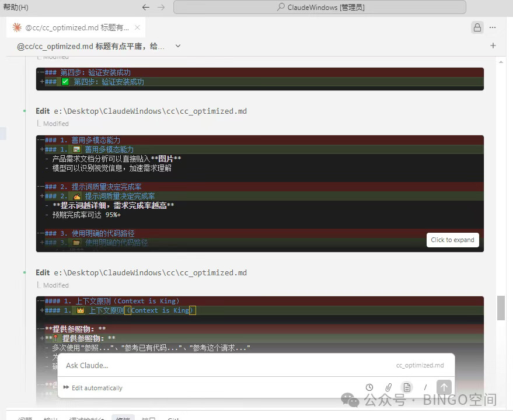Click the lock icon in editor toolbar
This screenshot has height=420, width=513.
(477, 27)
